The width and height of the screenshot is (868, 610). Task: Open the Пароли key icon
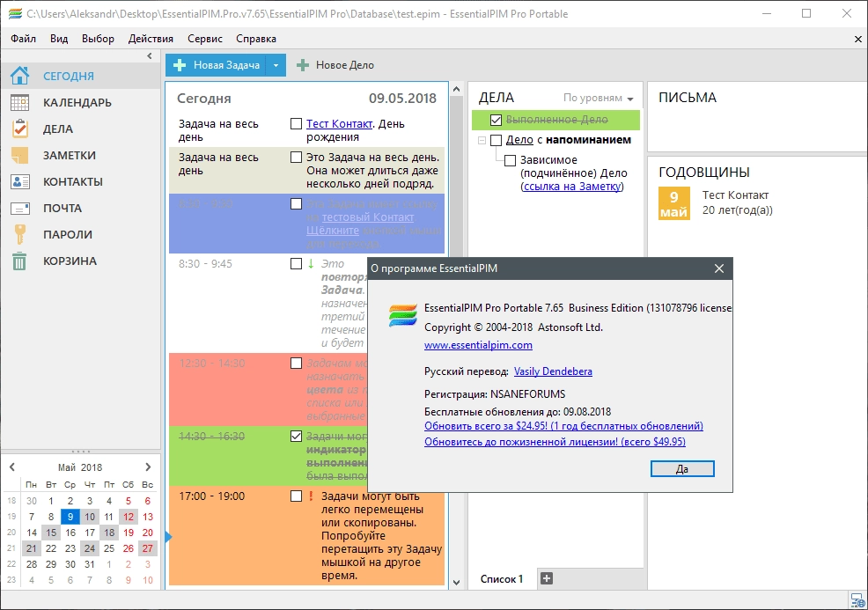20,234
